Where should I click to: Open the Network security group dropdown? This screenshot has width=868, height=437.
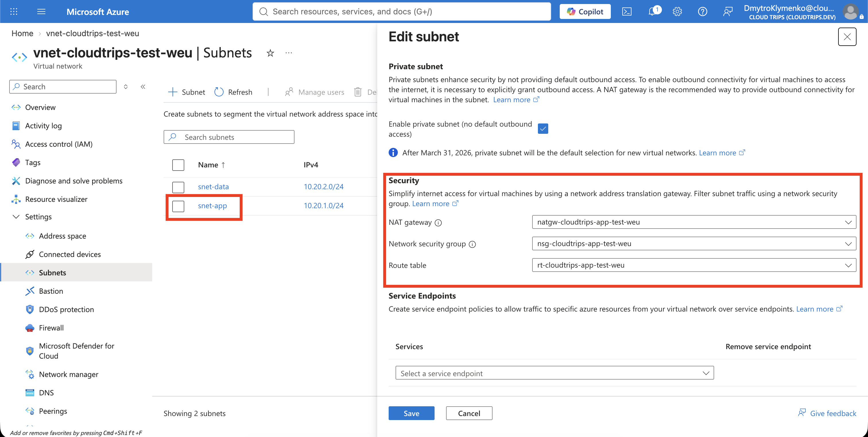pyautogui.click(x=694, y=243)
